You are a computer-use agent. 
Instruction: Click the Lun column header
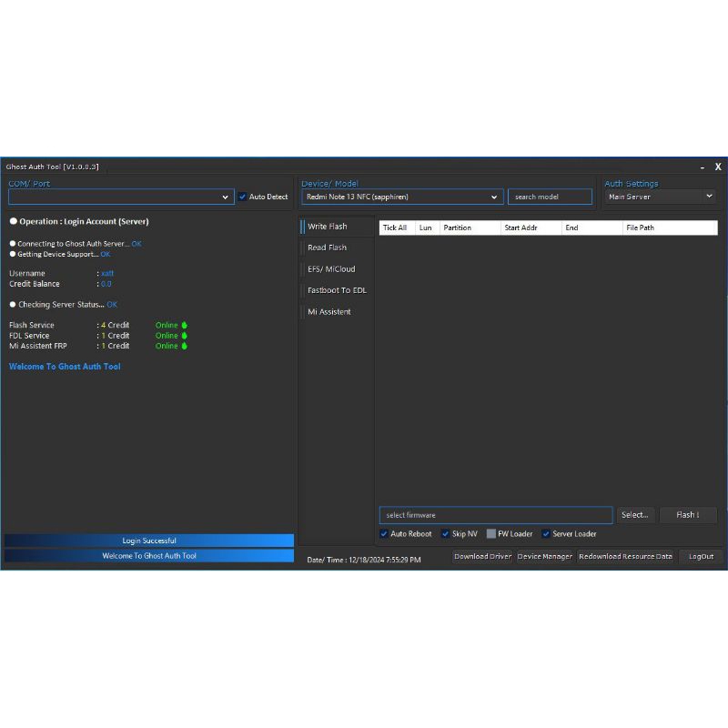point(427,228)
